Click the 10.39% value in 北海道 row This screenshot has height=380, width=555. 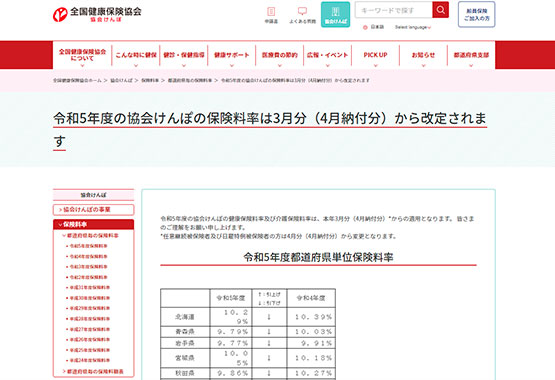pos(313,317)
